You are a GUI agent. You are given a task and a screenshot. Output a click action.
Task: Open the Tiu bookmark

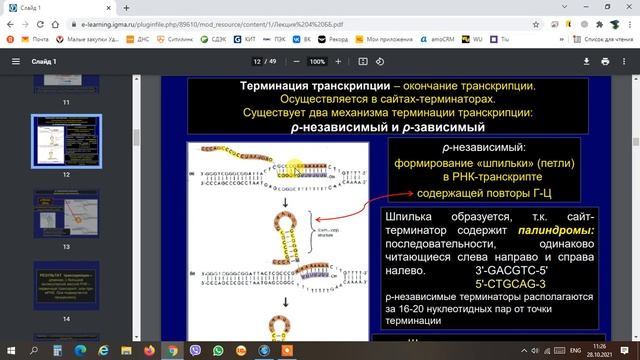click(500, 39)
